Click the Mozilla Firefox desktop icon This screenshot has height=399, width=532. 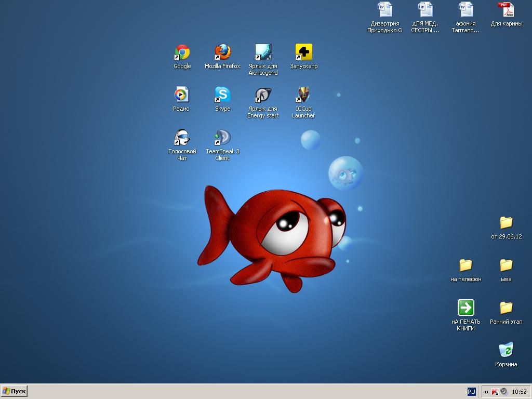(222, 52)
